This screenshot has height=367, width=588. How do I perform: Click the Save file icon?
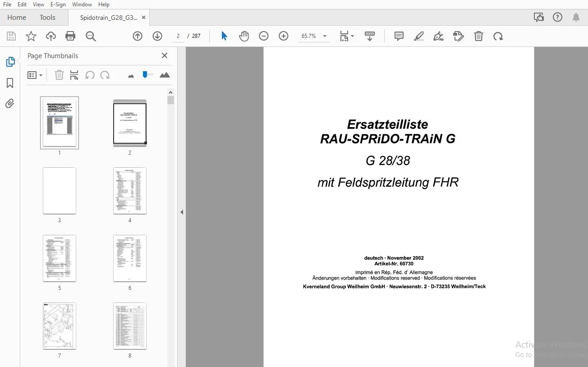11,36
